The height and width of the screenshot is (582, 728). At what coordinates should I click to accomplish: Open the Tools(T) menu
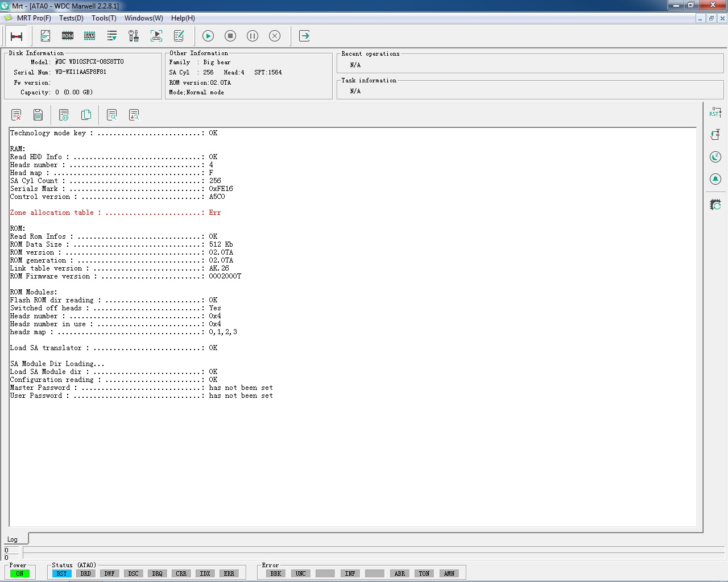104,18
